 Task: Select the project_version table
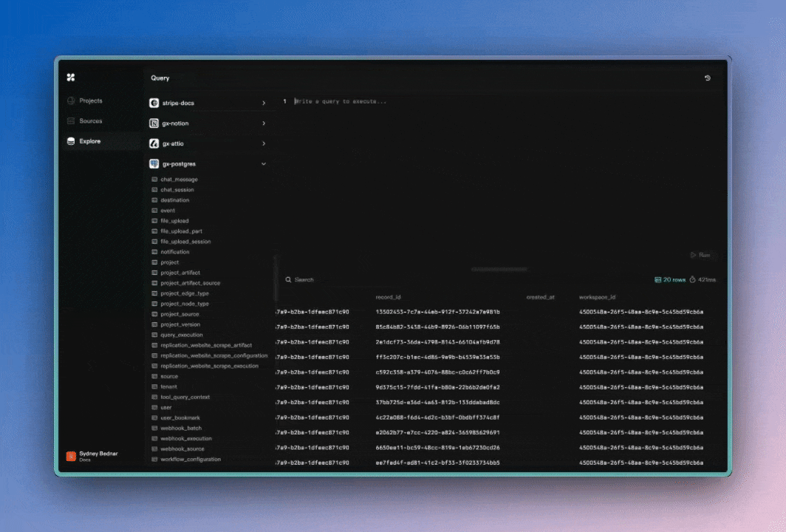pos(180,324)
